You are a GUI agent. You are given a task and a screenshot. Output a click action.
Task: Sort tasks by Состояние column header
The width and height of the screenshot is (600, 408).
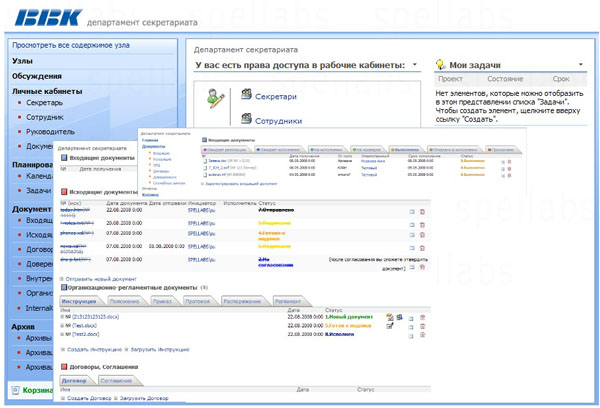pyautogui.click(x=505, y=79)
